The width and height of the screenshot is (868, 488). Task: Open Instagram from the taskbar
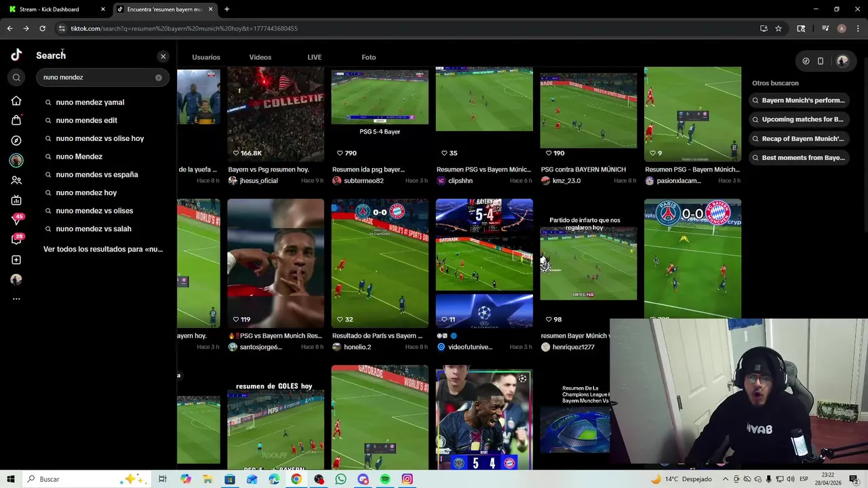(407, 479)
